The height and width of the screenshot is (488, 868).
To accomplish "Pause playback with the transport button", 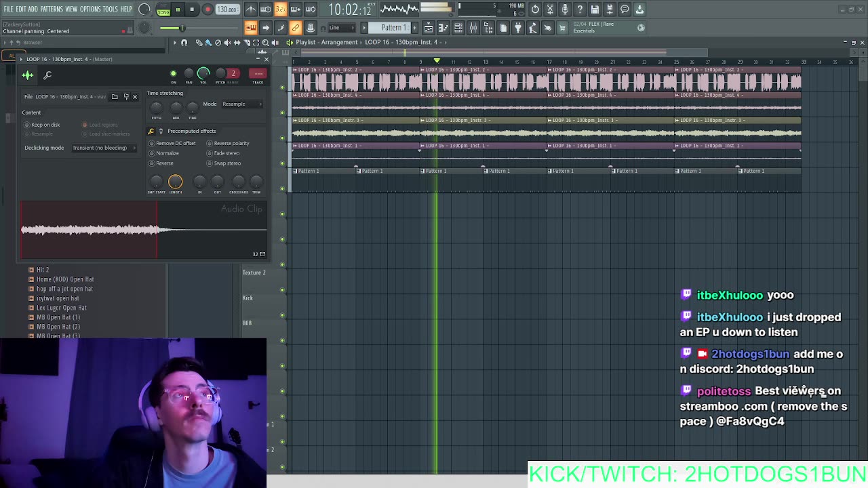I will [x=178, y=9].
